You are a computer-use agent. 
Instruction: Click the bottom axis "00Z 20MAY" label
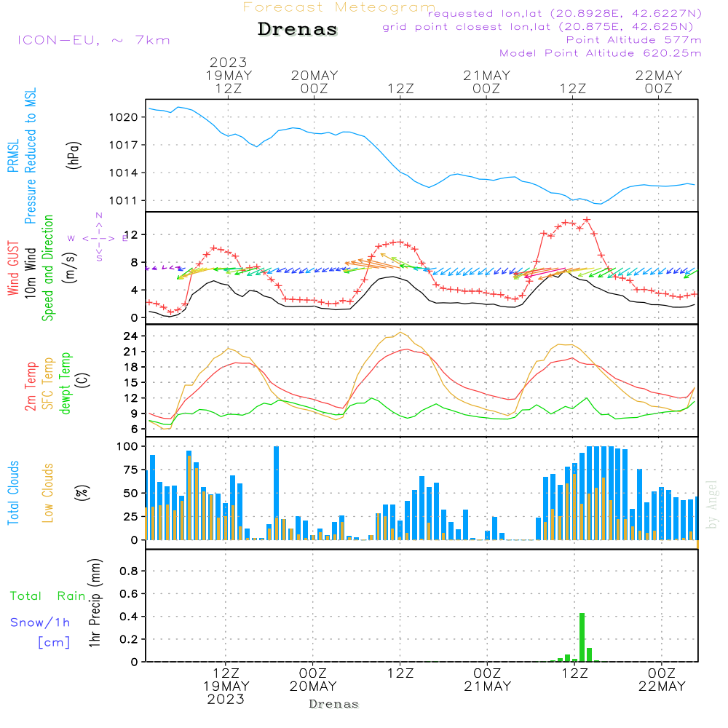pyautogui.click(x=313, y=680)
